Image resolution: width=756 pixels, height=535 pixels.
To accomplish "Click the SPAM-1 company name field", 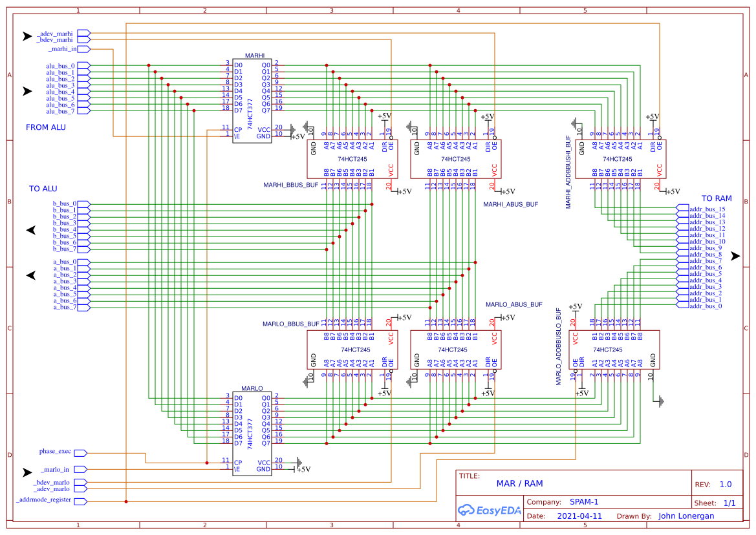I will coord(583,501).
